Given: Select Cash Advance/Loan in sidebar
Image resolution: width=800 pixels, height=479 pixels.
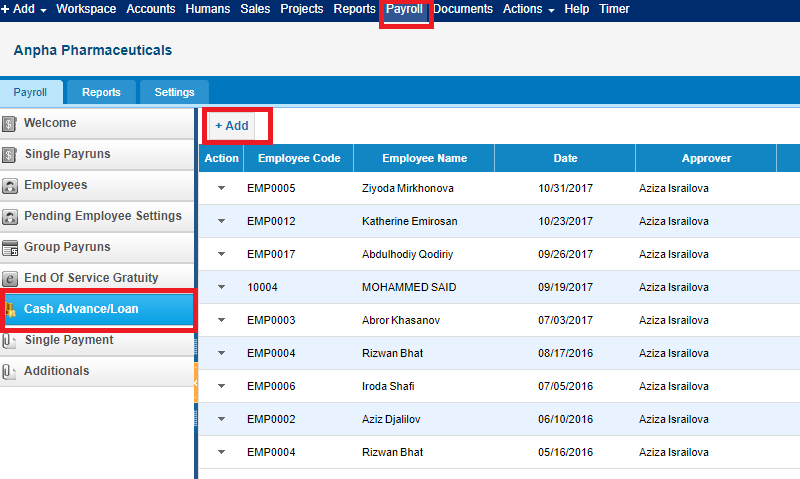Looking at the screenshot, I should 98,309.
